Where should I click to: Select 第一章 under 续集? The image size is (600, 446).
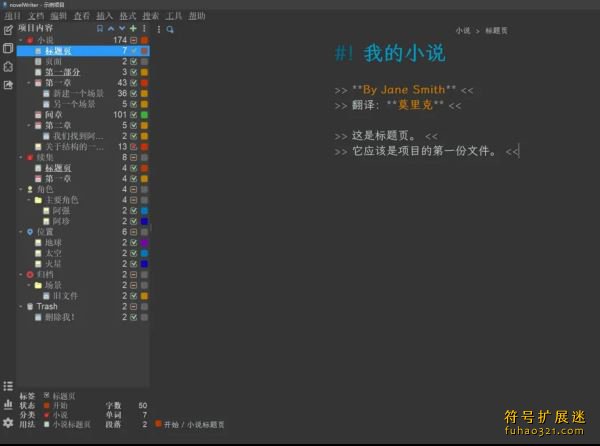pyautogui.click(x=58, y=179)
